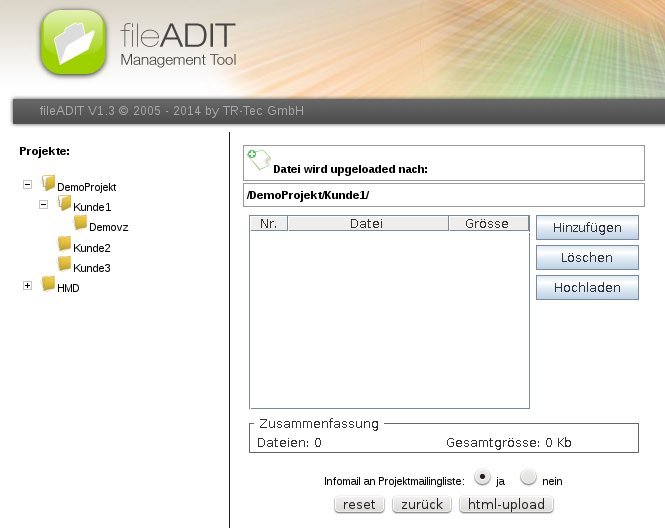
Task: Select 'nein' for project mailing list infomail
Action: click(x=529, y=478)
